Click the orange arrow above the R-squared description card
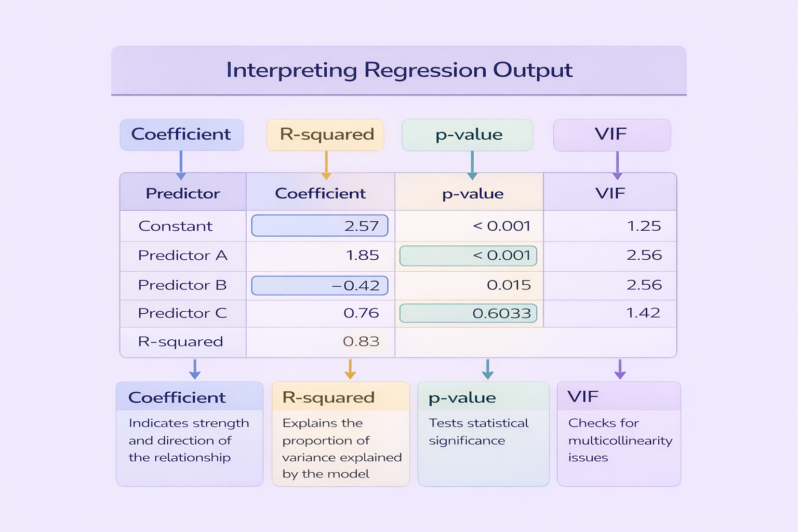Image resolution: width=798 pixels, height=532 pixels. pyautogui.click(x=350, y=369)
